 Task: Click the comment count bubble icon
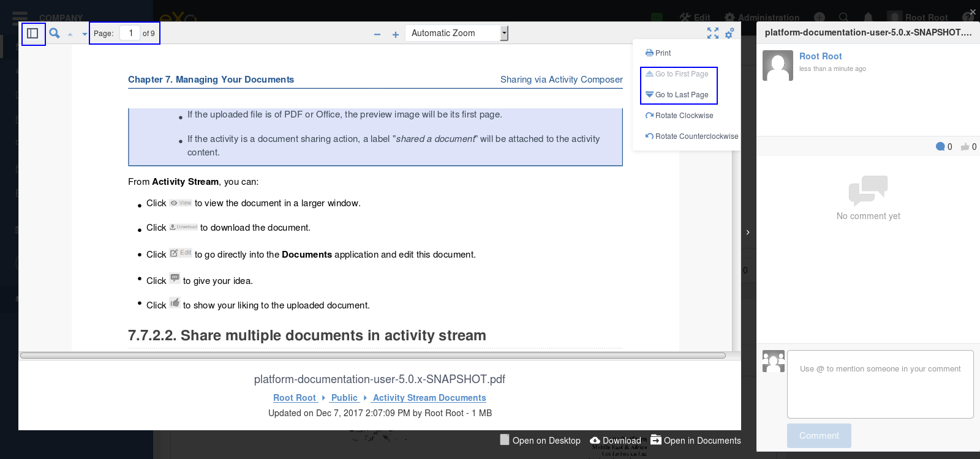940,146
